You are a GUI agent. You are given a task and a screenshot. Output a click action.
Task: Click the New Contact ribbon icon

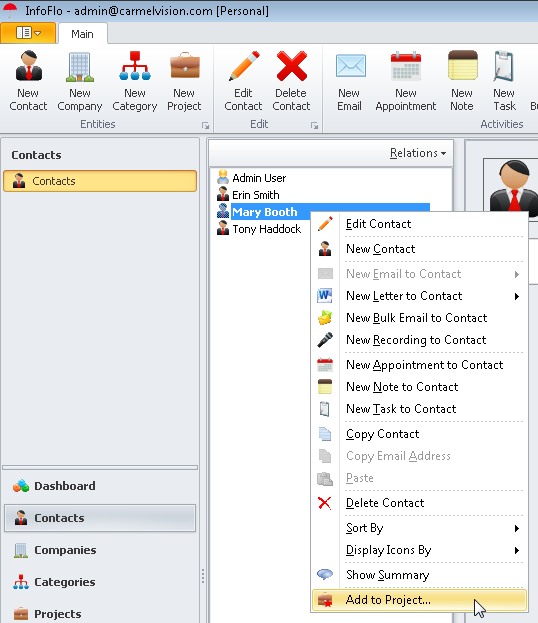(28, 66)
